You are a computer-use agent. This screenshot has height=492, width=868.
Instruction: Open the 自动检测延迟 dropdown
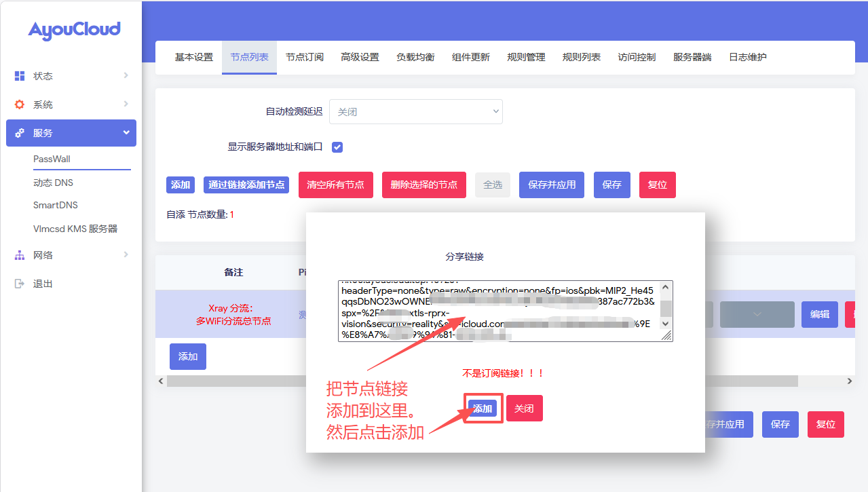pos(415,112)
